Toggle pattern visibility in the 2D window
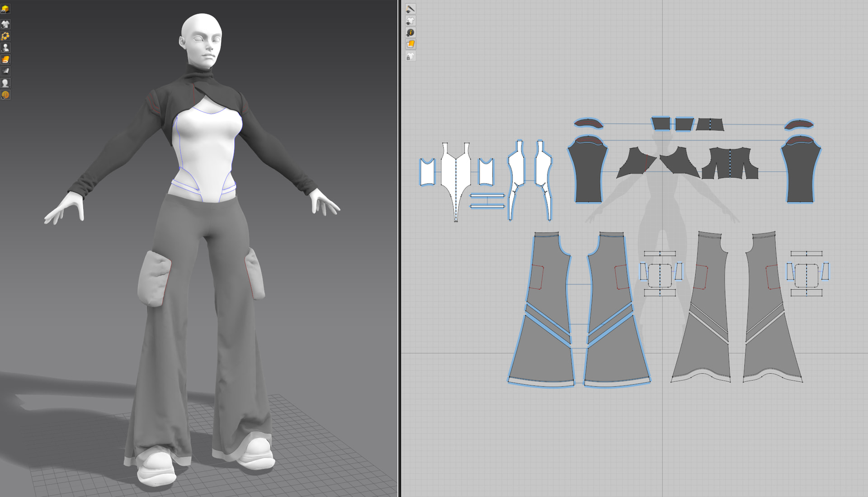 pyautogui.click(x=410, y=21)
